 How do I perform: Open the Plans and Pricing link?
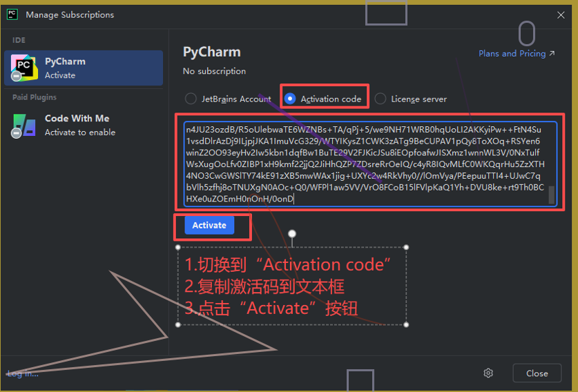[517, 53]
